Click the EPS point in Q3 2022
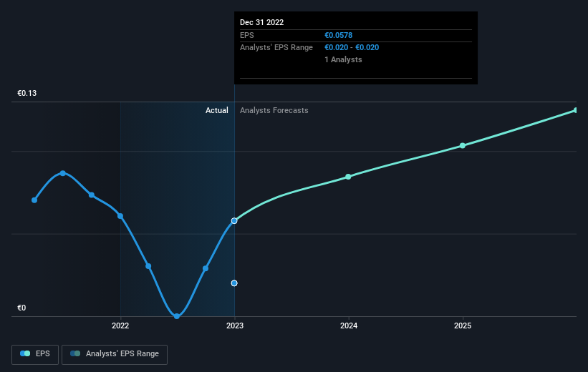588x372 pixels. point(206,268)
